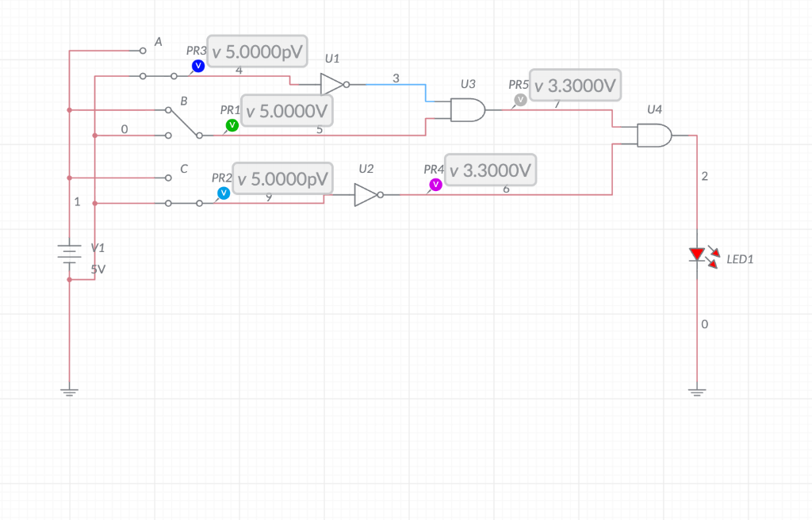The height and width of the screenshot is (520, 812).
Task: Select the dark blue PR3 voltage probe
Action: [x=197, y=66]
